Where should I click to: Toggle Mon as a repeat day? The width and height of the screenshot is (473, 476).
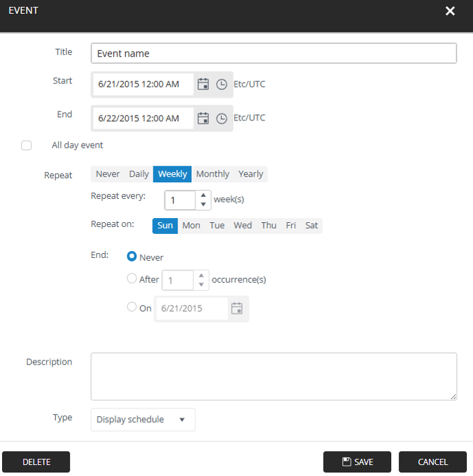pos(191,226)
